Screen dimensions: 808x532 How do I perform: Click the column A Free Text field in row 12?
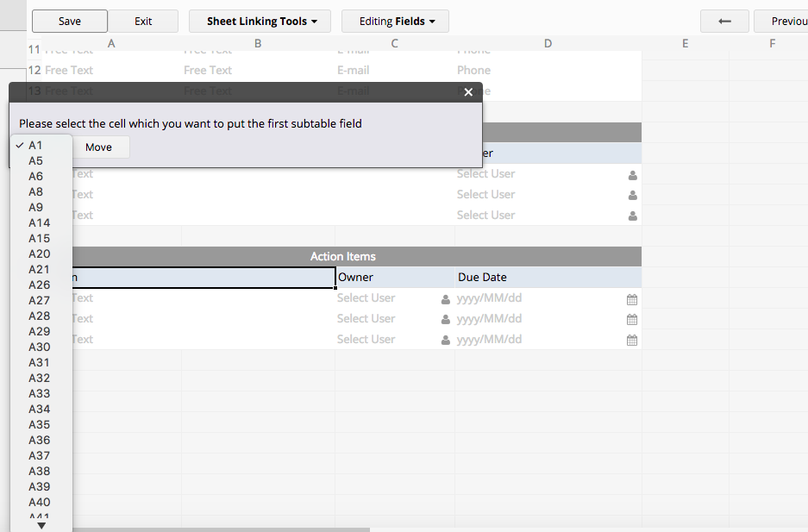click(x=112, y=70)
